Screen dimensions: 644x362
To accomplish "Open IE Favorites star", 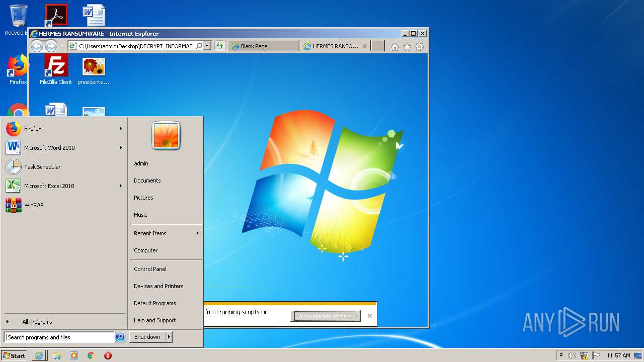I will [407, 47].
